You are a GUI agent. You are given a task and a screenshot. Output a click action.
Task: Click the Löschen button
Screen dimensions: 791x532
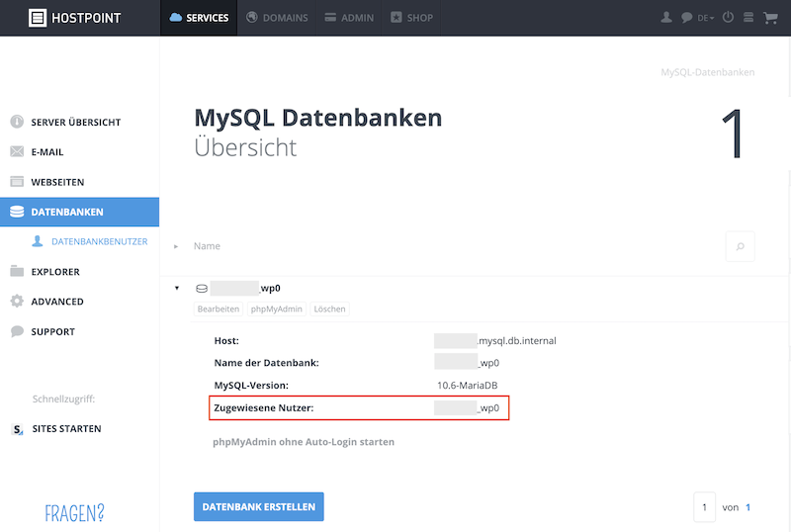[x=329, y=309]
